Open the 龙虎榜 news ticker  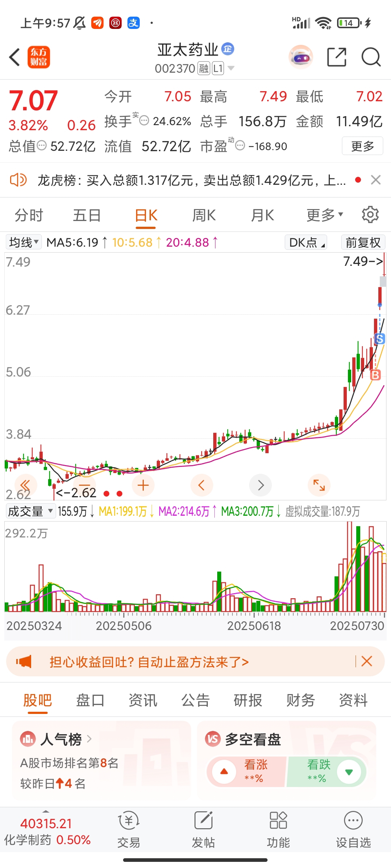click(192, 180)
